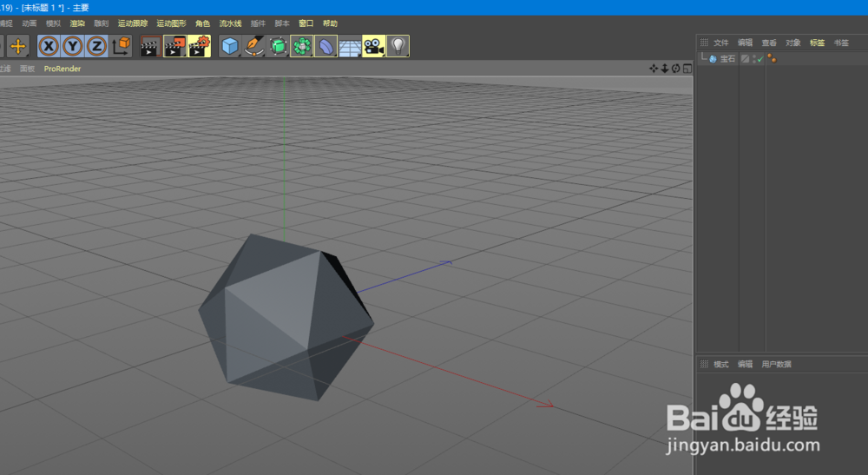Open Object Manager 文件 menu
868x475 pixels.
pos(720,43)
